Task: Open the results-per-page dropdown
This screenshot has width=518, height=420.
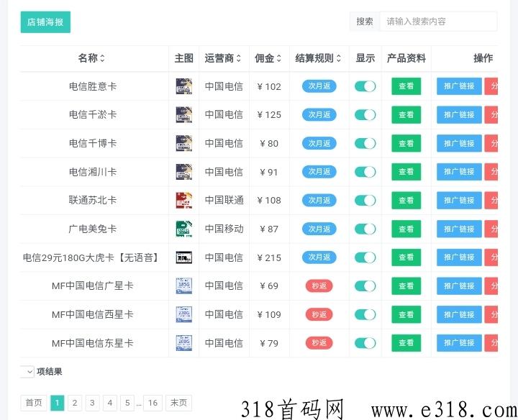Action: [x=28, y=372]
